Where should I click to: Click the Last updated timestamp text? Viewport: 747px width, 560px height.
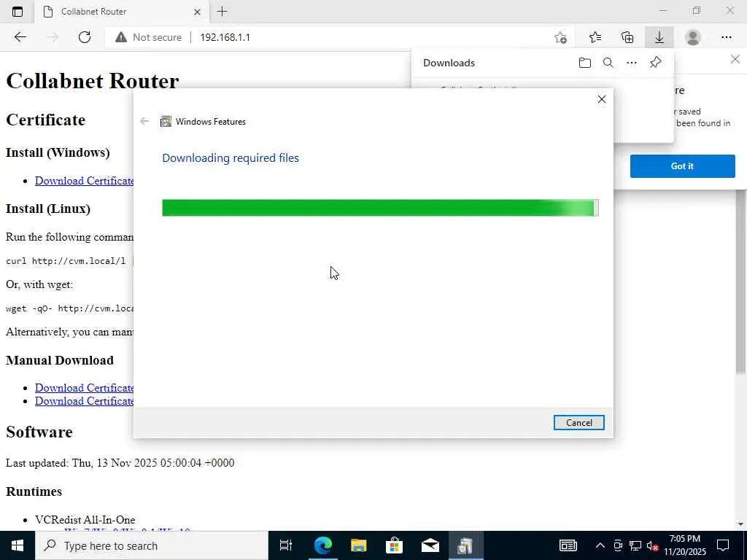point(120,463)
